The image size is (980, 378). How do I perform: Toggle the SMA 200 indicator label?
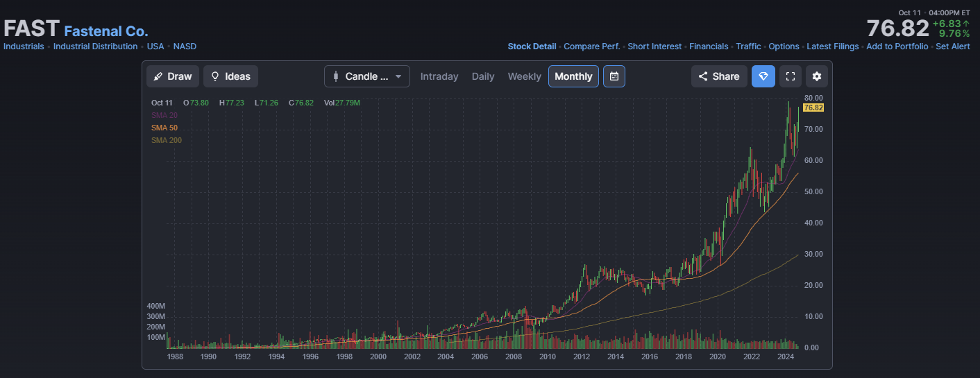coord(166,140)
